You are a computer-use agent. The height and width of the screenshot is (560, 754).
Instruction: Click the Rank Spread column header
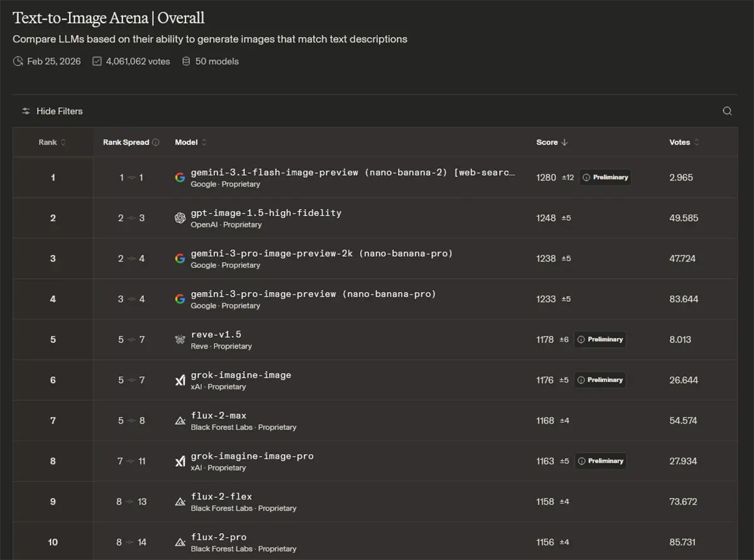tap(126, 143)
